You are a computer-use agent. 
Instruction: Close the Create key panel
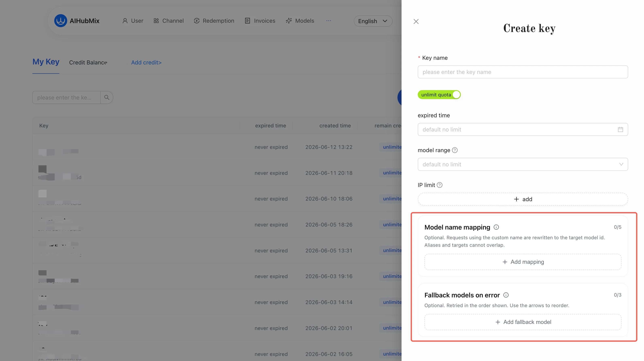click(416, 21)
